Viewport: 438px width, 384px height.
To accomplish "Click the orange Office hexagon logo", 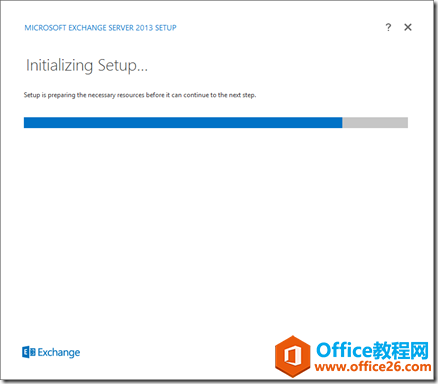I will tap(293, 356).
